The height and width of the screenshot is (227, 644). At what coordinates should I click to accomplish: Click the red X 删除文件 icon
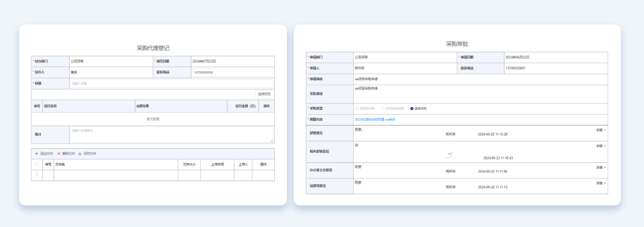(x=58, y=154)
